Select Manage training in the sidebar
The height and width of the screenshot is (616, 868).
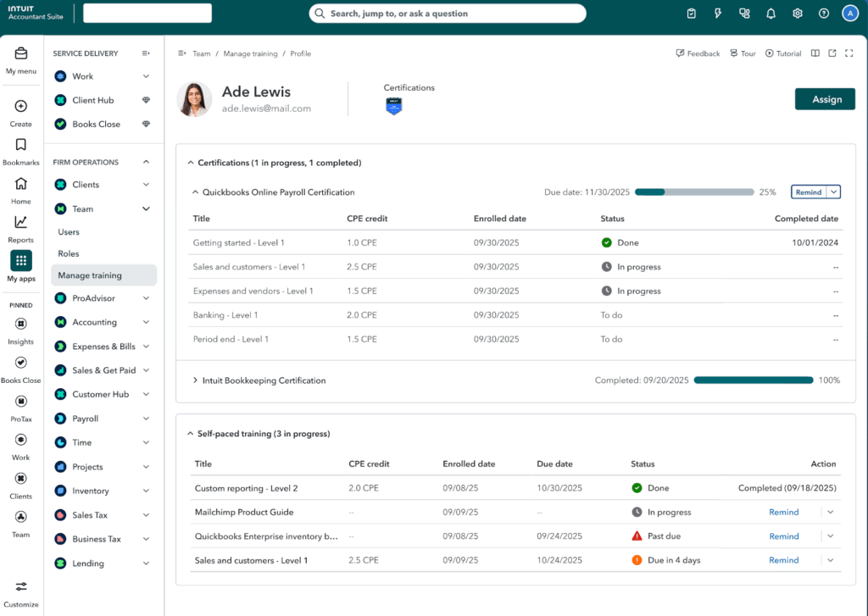pos(90,275)
